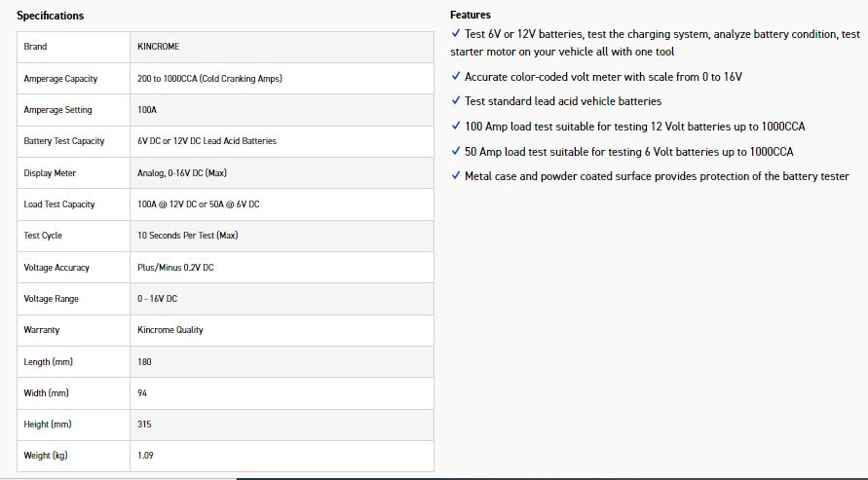Screen dimensions: 868x480
Task: Select the KINCROME brand value cell
Action: coord(159,47)
